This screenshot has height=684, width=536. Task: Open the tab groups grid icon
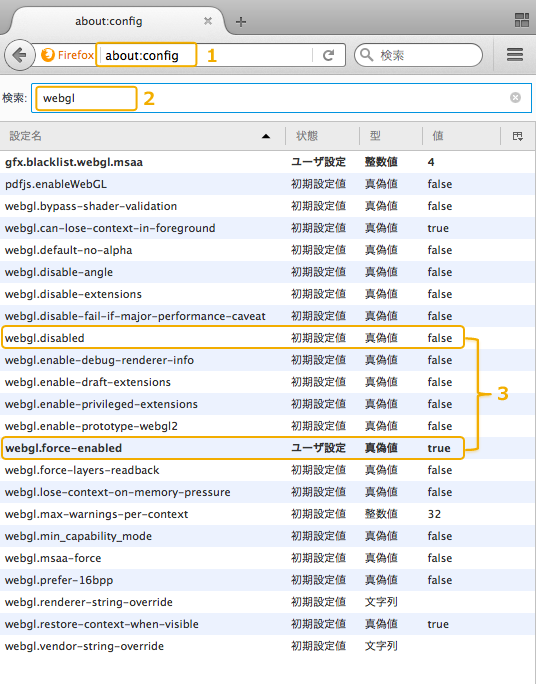pos(522,20)
